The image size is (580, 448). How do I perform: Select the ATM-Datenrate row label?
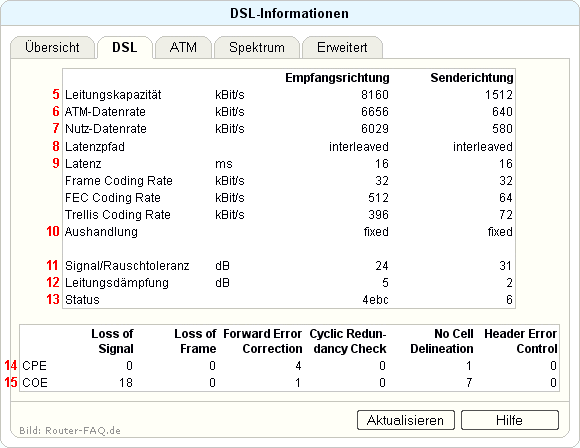click(105, 112)
